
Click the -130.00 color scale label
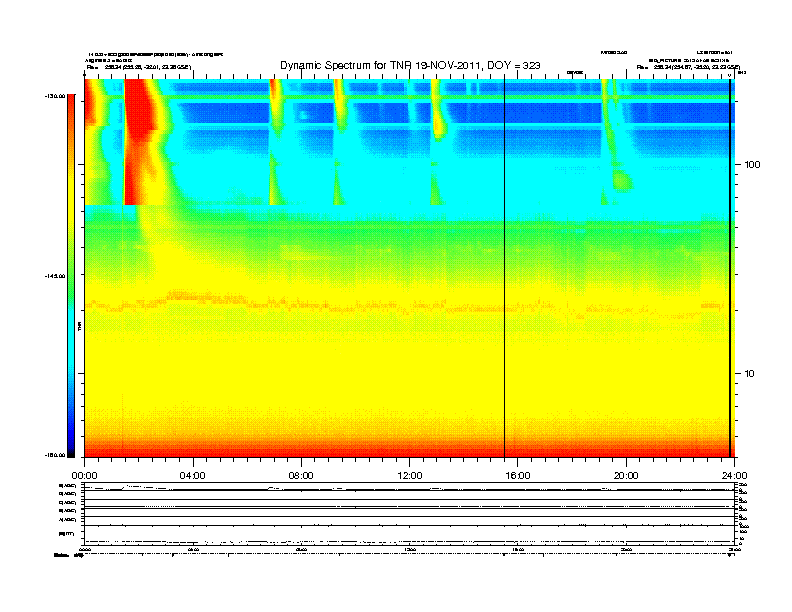(55, 96)
